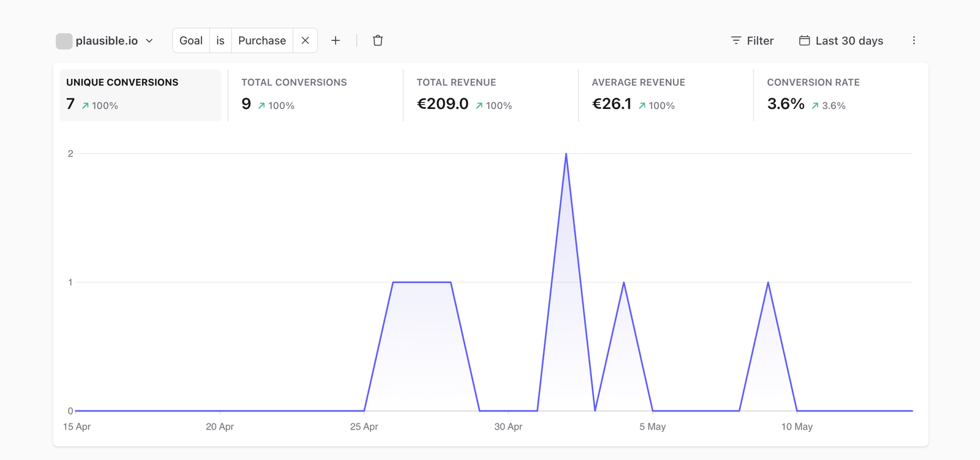
Task: Remove the Purchase goal filter
Action: [x=305, y=40]
